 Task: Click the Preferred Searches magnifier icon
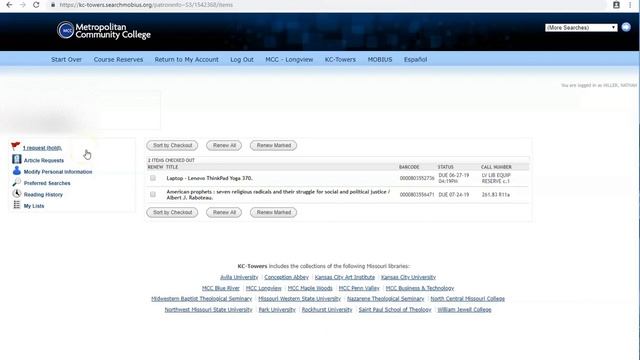pos(17,182)
